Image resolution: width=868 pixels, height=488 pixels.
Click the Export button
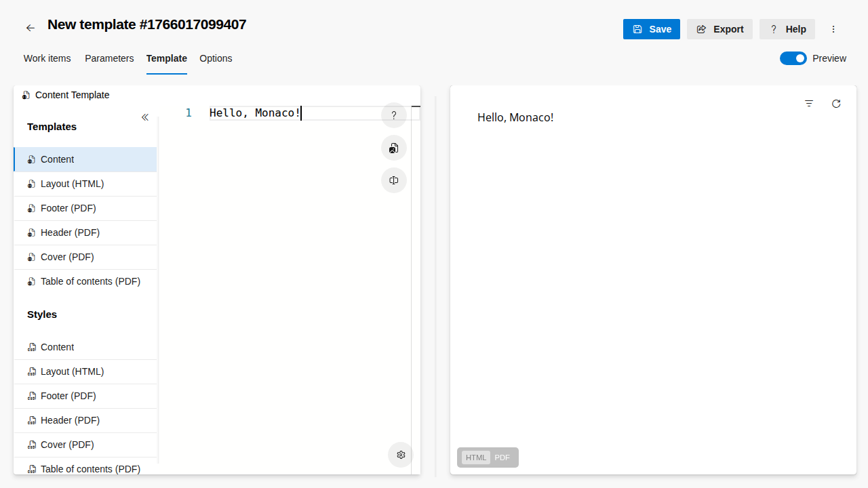click(719, 29)
